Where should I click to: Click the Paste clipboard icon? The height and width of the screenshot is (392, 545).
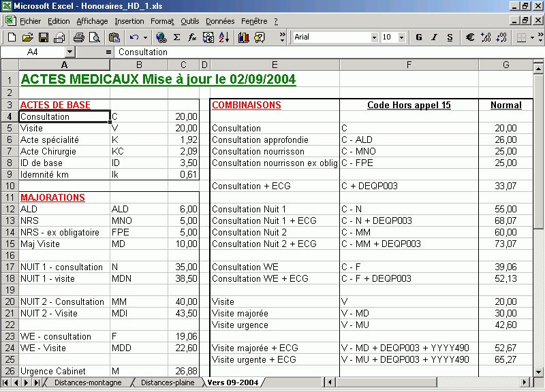114,37
